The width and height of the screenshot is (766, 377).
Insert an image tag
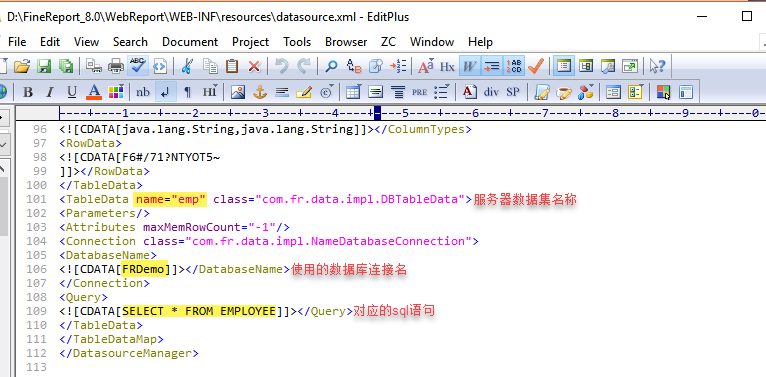point(237,92)
